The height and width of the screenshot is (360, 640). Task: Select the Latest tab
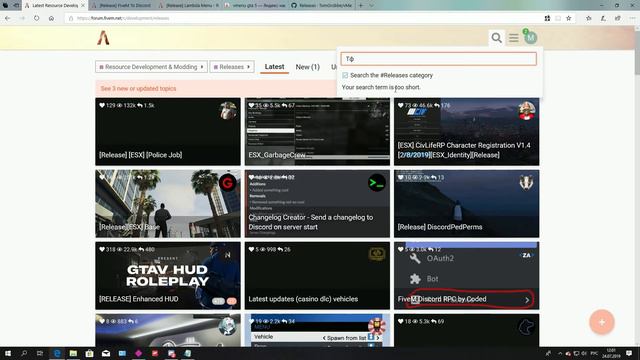coord(274,67)
